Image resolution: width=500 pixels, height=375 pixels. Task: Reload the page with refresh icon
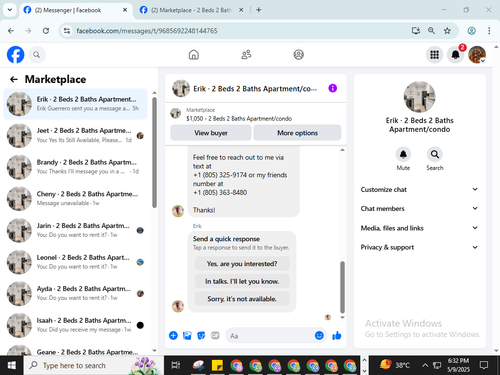click(x=46, y=31)
